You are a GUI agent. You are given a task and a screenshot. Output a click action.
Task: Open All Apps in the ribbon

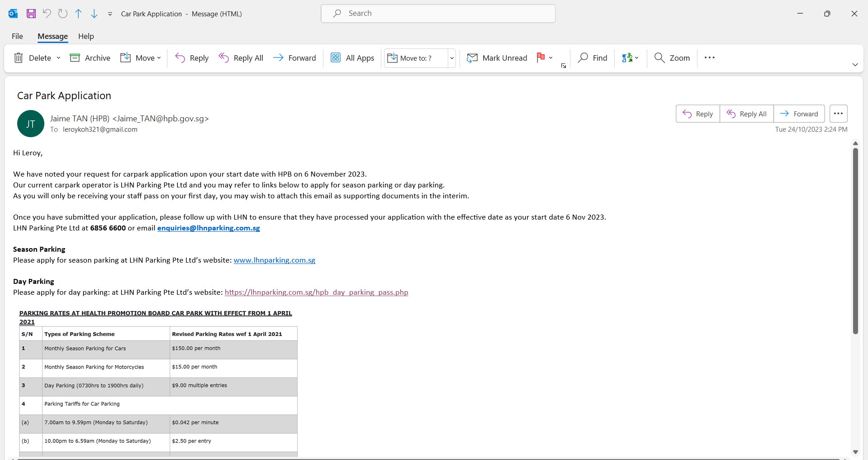click(x=352, y=58)
